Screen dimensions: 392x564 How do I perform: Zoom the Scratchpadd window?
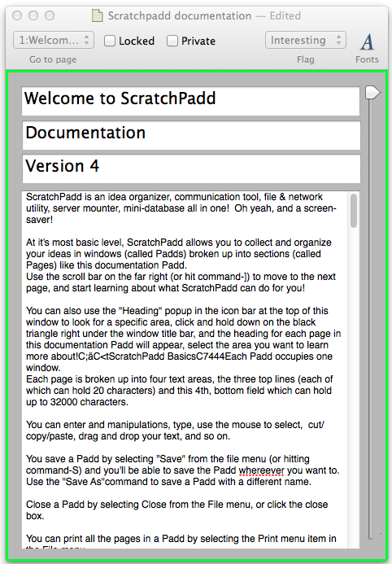pos(50,15)
